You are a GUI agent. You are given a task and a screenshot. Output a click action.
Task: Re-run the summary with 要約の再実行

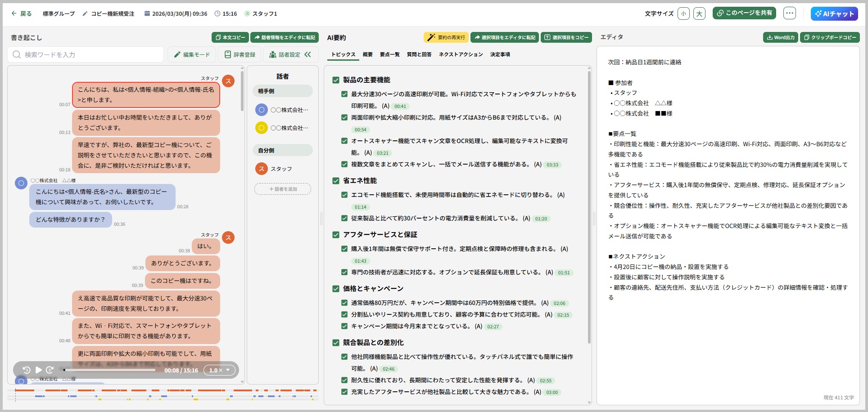(x=446, y=37)
